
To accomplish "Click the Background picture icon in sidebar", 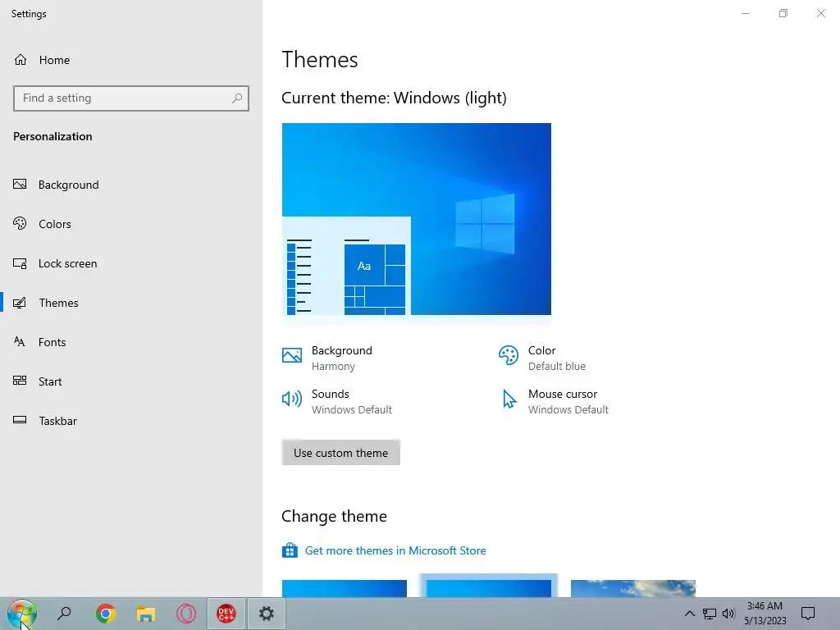I will (x=20, y=185).
